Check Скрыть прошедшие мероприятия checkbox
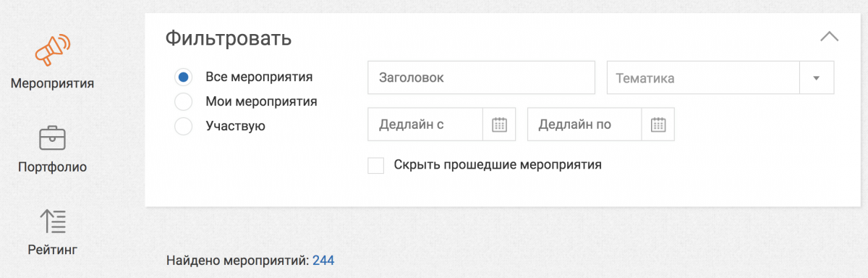 [x=376, y=165]
